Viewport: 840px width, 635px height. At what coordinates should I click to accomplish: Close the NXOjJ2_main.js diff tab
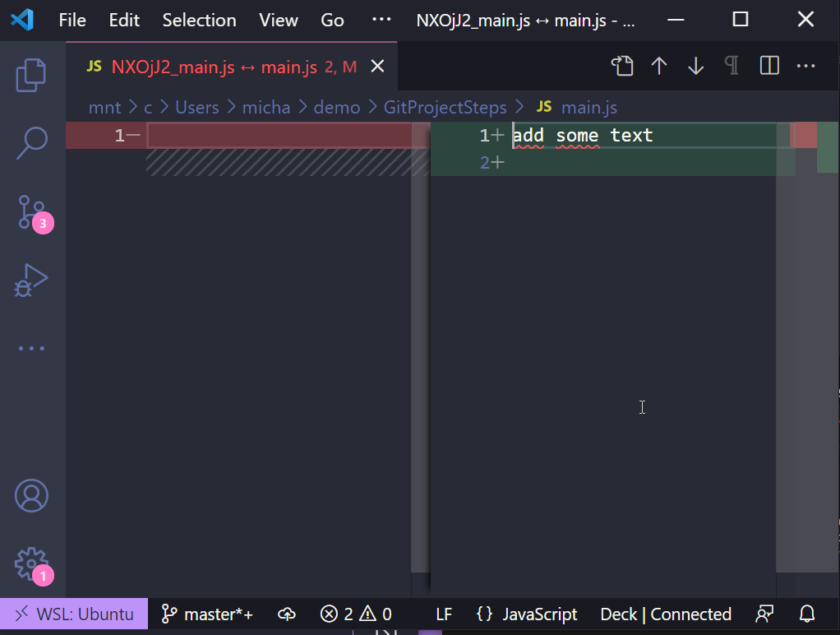(377, 67)
